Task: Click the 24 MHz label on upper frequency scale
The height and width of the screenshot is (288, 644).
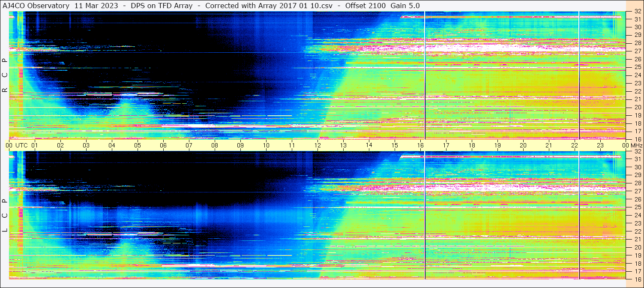Action: 637,75
